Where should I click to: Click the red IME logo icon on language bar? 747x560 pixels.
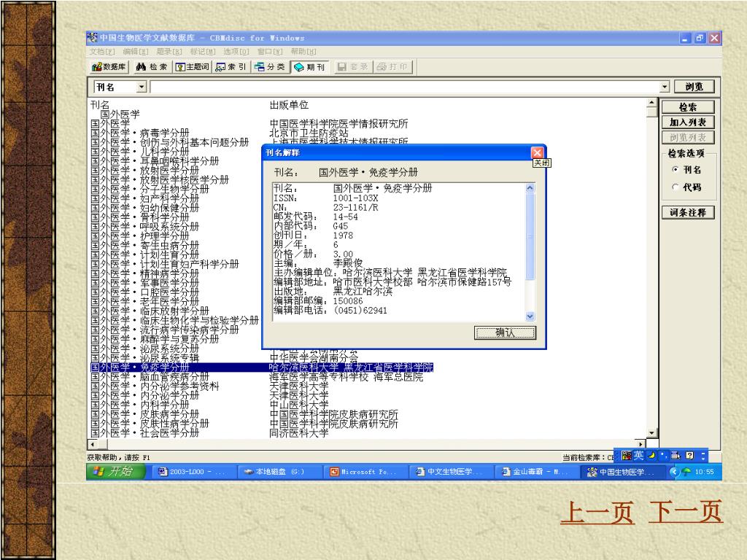pos(627,456)
